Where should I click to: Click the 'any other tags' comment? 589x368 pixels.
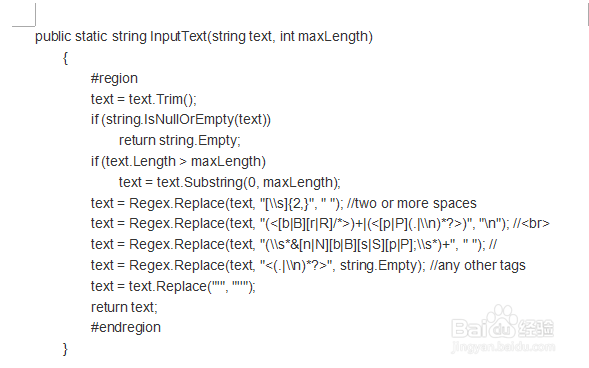[477, 265]
